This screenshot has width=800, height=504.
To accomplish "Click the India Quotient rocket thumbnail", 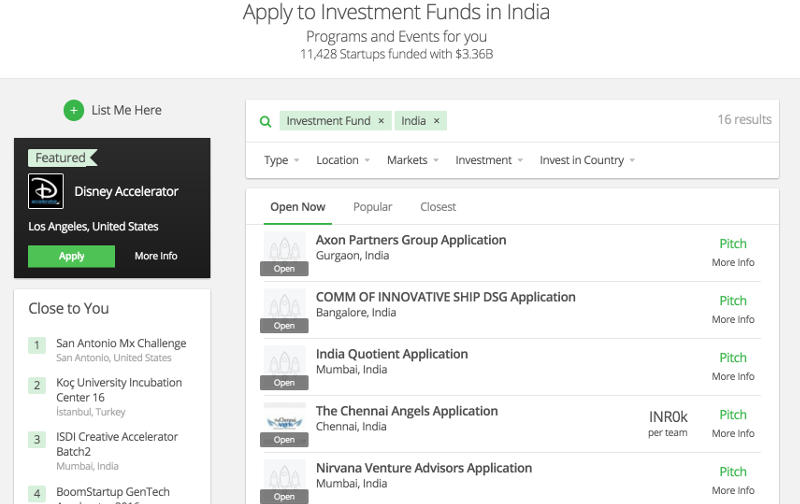I will tap(284, 361).
